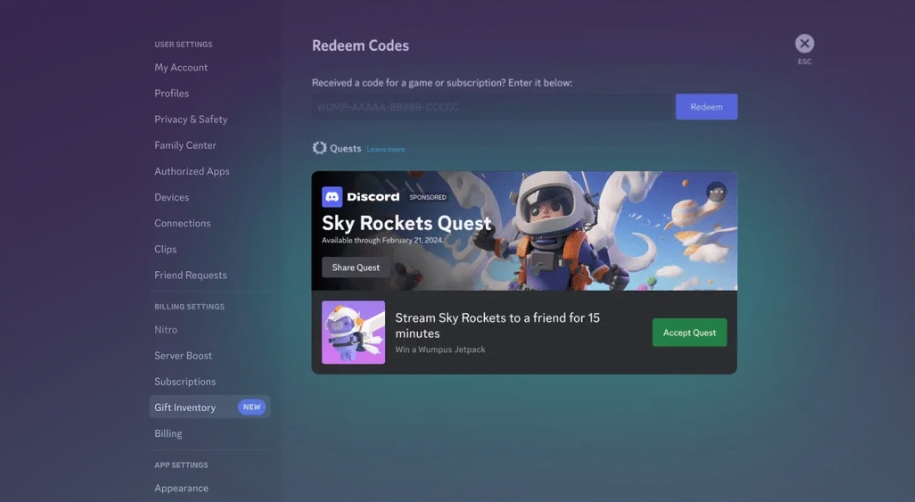Click the NEW badge beside Gift Inventory
This screenshot has width=915, height=502.
[x=251, y=408]
